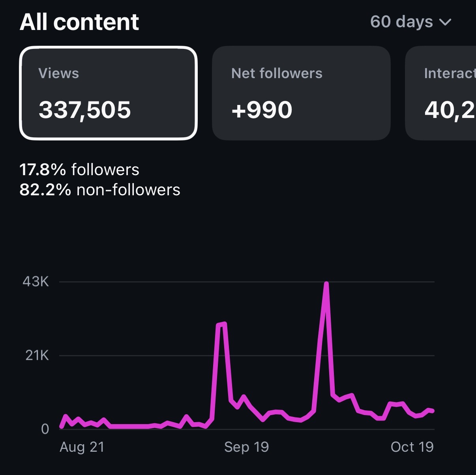Tap the chart line's starting point at Aug 21

pos(62,426)
